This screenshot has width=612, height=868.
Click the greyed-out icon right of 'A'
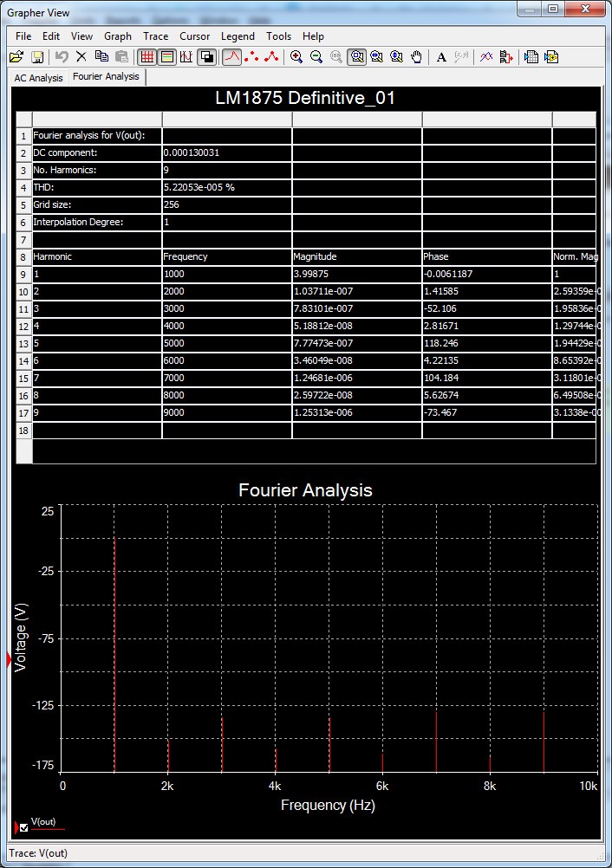point(461,56)
